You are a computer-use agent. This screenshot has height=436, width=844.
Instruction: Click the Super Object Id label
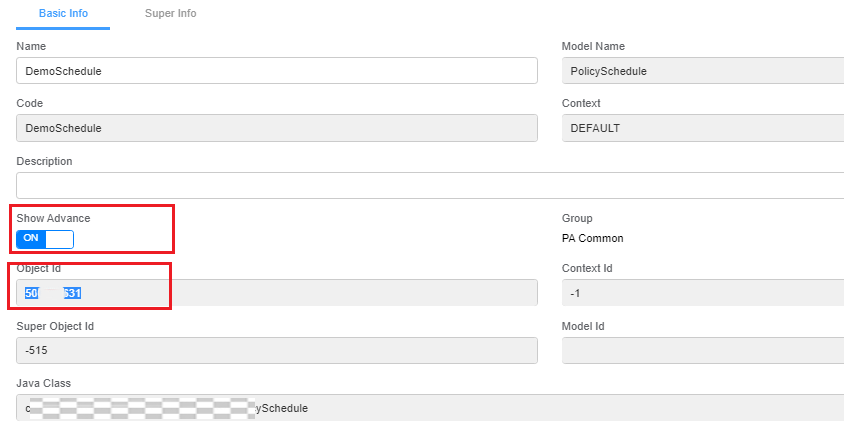tap(55, 326)
